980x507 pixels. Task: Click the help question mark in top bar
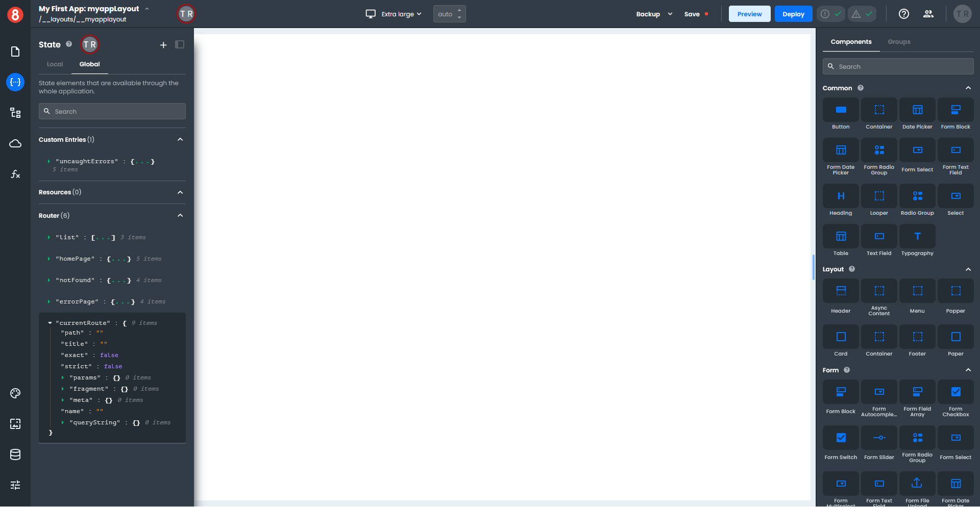pos(904,14)
